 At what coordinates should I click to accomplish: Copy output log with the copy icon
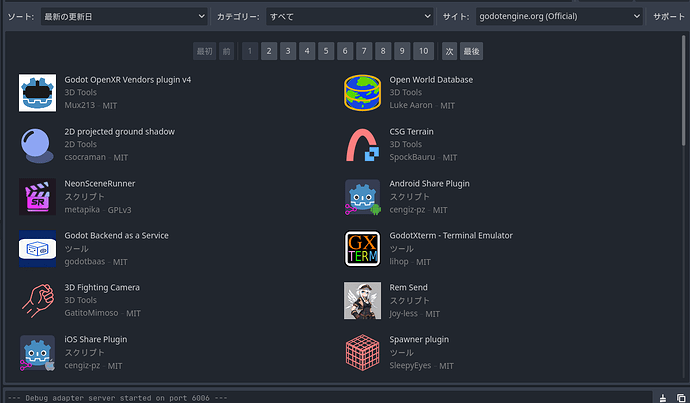tap(681, 398)
